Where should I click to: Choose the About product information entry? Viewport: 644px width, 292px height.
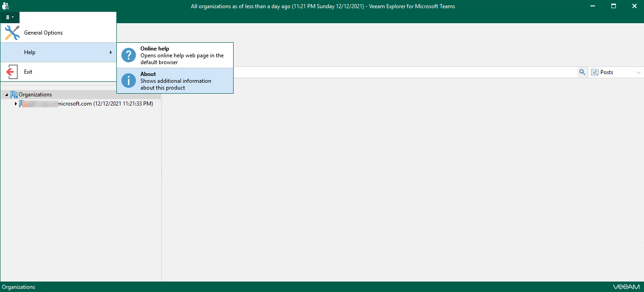[175, 81]
